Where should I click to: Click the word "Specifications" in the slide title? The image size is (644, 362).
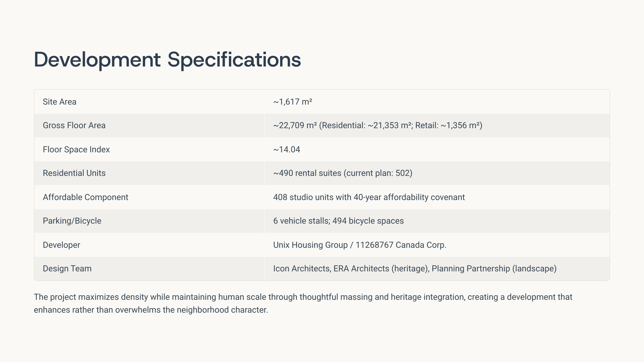coord(234,60)
